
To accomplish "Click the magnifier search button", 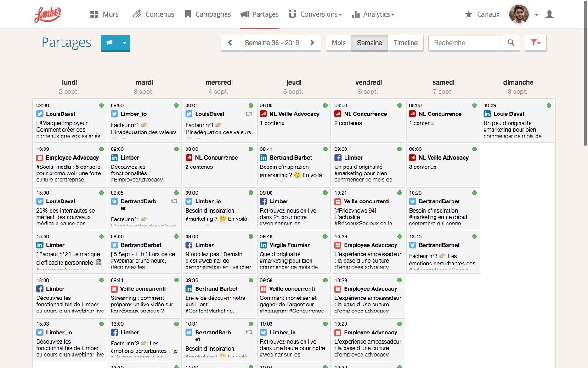I will [x=511, y=43].
